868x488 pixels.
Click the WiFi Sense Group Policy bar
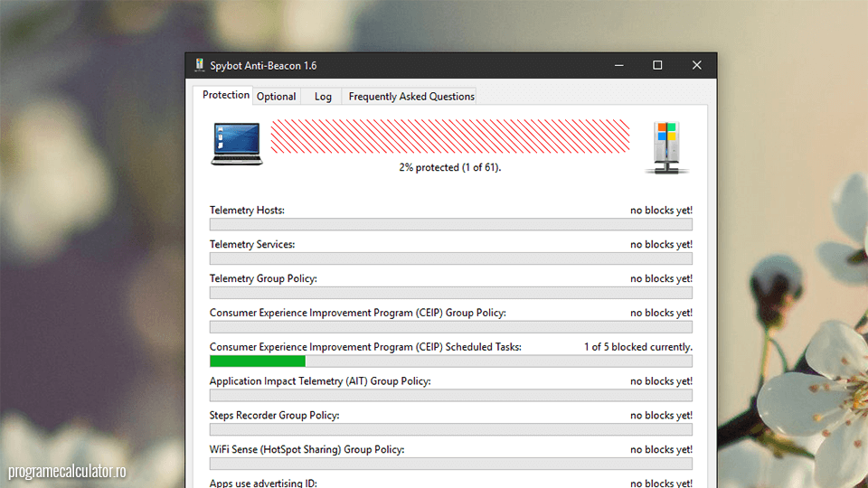click(x=450, y=464)
